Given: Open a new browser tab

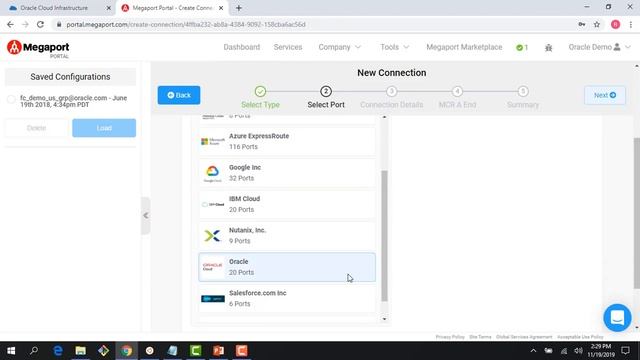Looking at the screenshot, I should (x=239, y=8).
